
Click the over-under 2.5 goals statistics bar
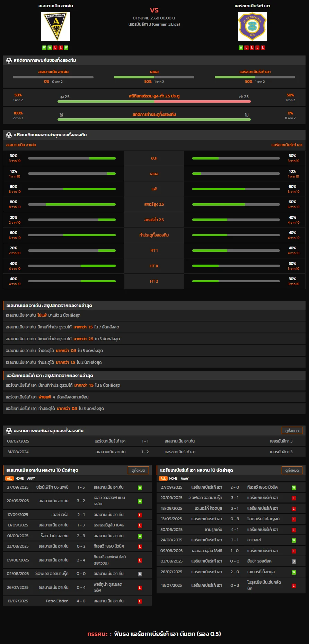[154, 101]
